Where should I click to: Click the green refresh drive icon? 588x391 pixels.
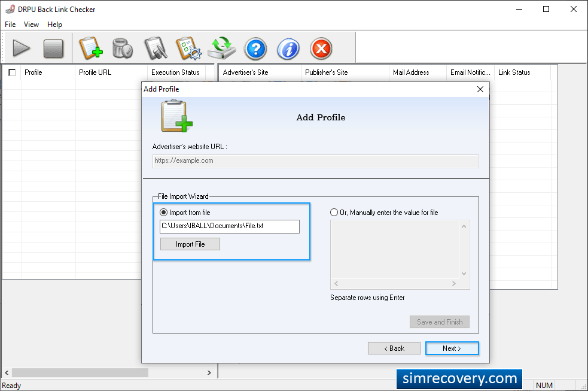222,48
